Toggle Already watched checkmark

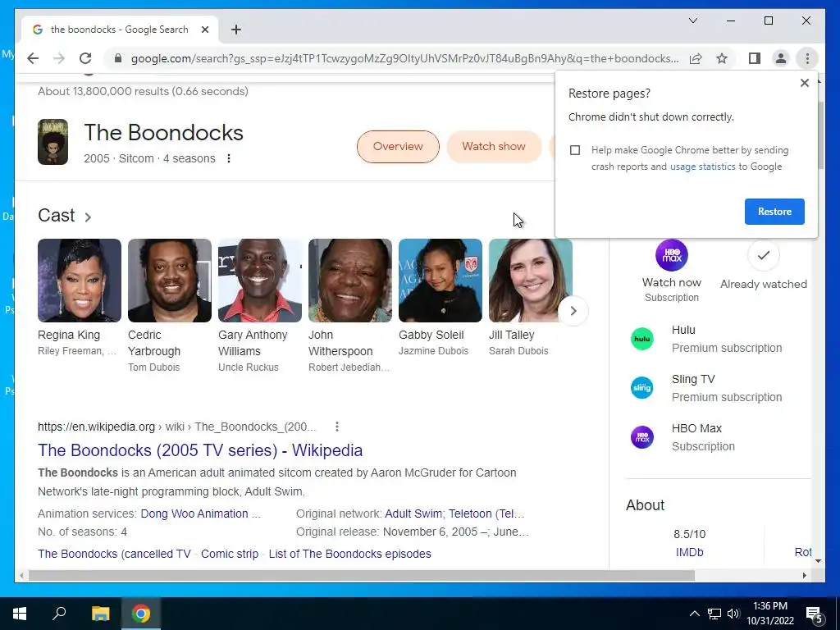click(764, 255)
